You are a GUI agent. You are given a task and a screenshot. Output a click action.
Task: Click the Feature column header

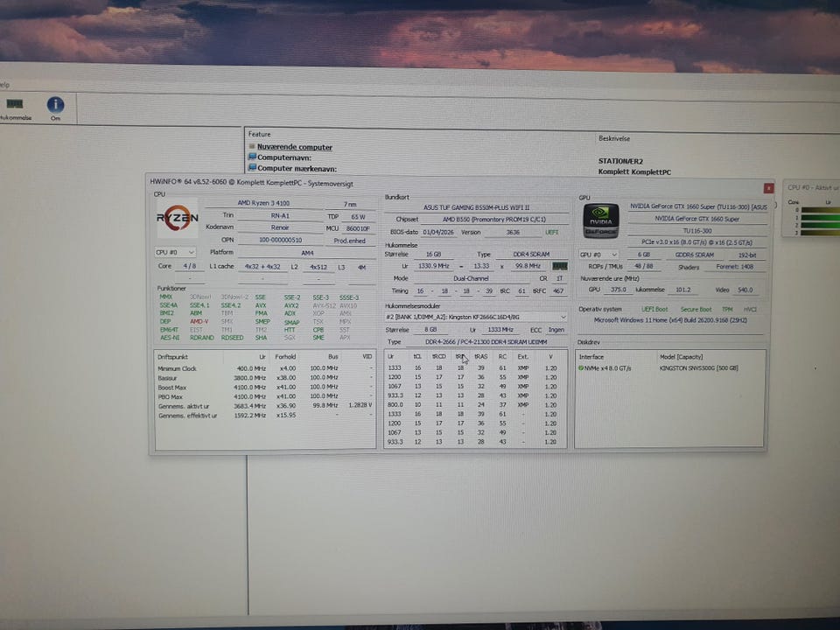(259, 134)
